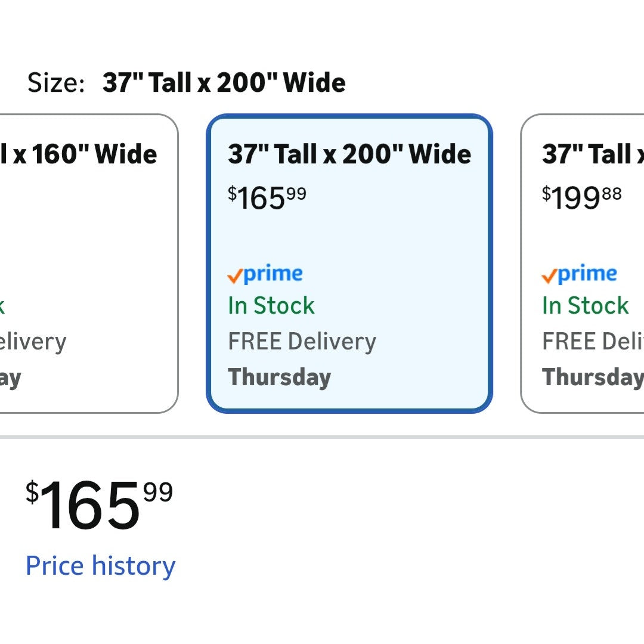Click 'In Stock' in the 200" Wide card

(x=271, y=306)
